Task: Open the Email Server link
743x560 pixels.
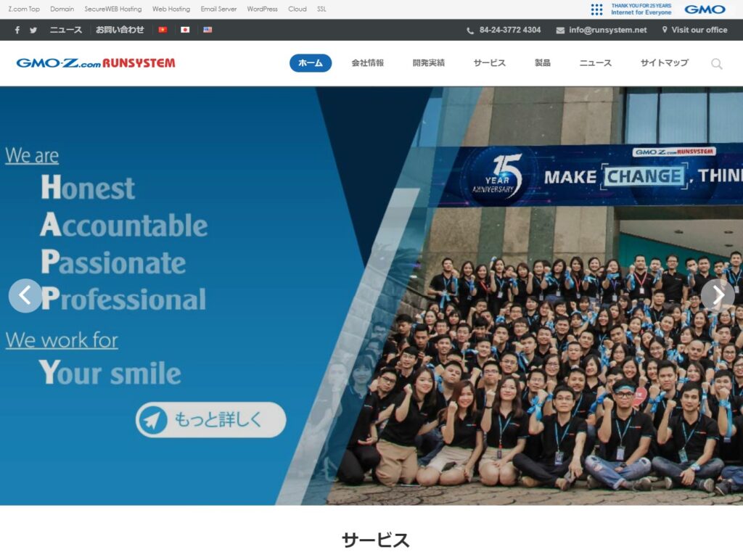Action: coord(218,9)
